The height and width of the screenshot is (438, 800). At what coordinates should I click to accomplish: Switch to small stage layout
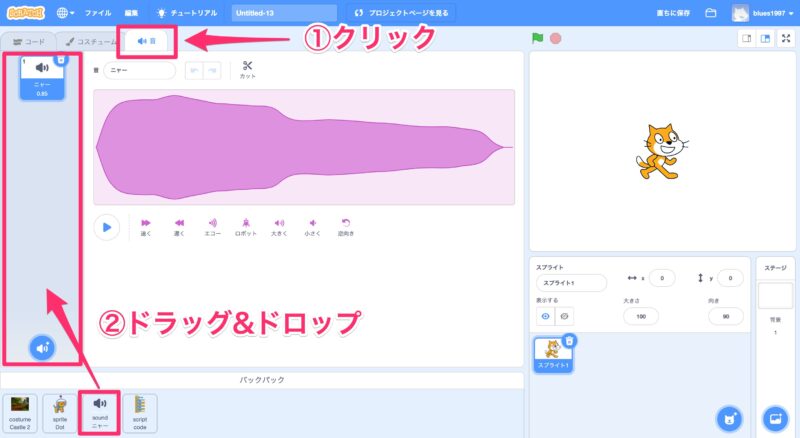click(x=746, y=39)
